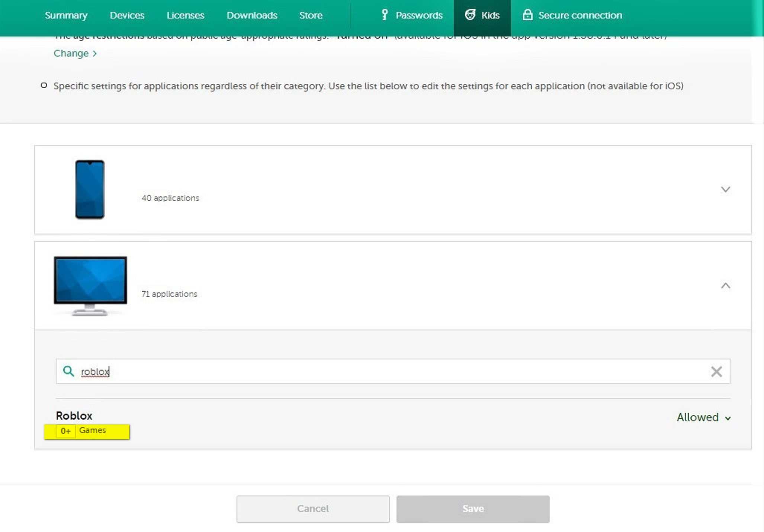Collapse the 71 applications computer section
Viewport: 764px width, 532px height.
[725, 285]
